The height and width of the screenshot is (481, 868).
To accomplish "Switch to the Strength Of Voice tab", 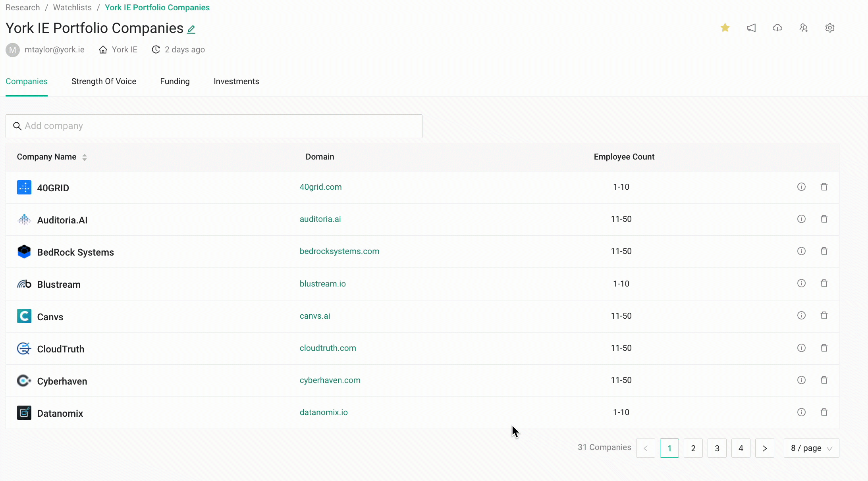I will tap(104, 81).
